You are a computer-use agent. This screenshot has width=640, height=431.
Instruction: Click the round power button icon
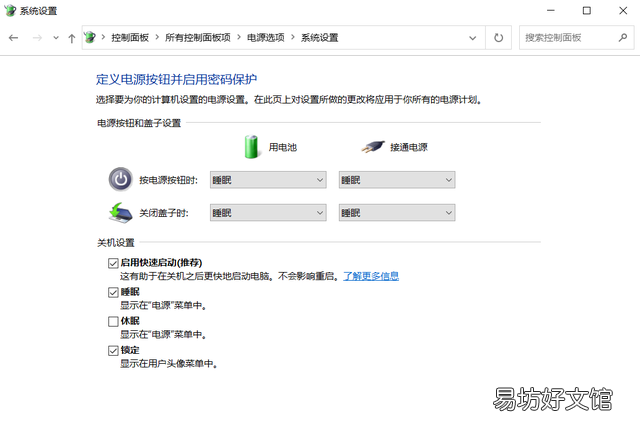[120, 179]
